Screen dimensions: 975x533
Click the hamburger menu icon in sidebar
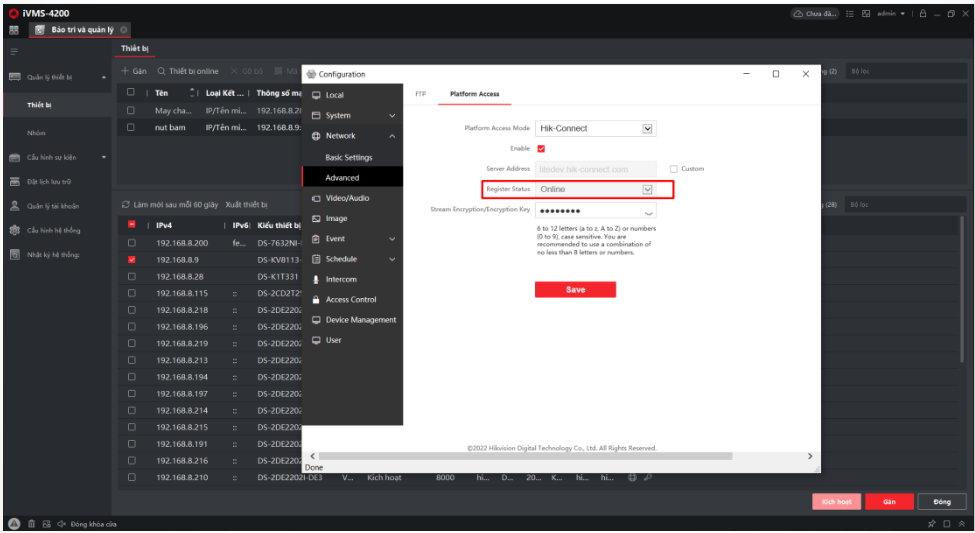(14, 49)
